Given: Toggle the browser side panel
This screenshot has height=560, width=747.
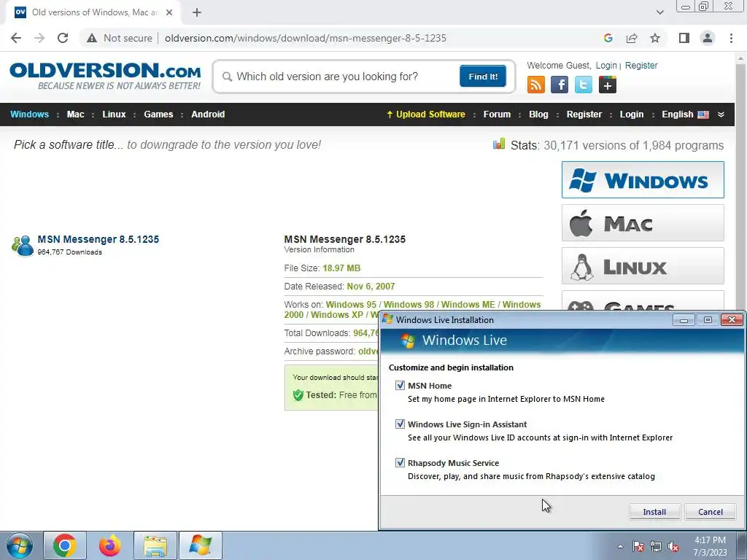Looking at the screenshot, I should click(684, 38).
